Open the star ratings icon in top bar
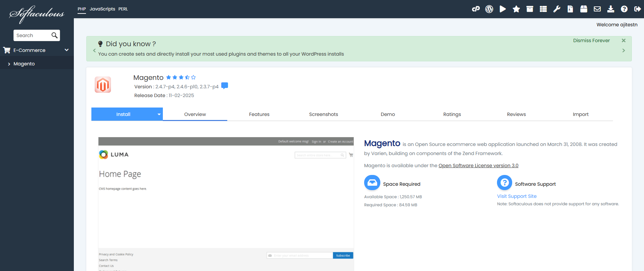This screenshot has width=644, height=271. [516, 9]
